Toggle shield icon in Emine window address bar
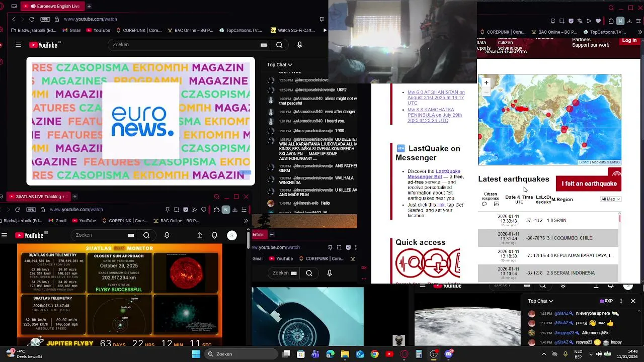This screenshot has height=362, width=644. (x=348, y=247)
